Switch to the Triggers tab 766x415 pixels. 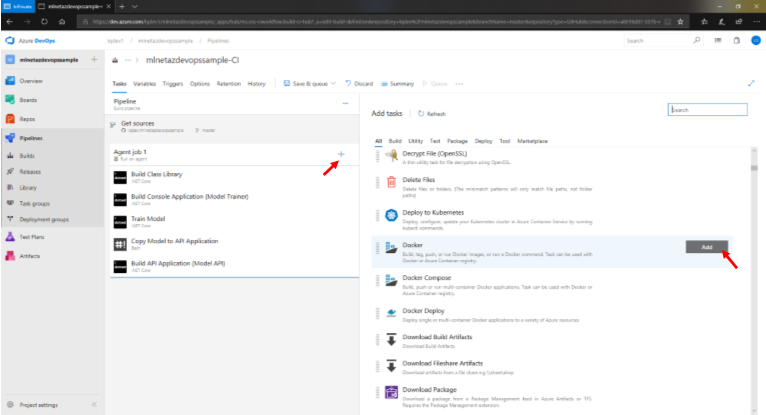pos(172,84)
